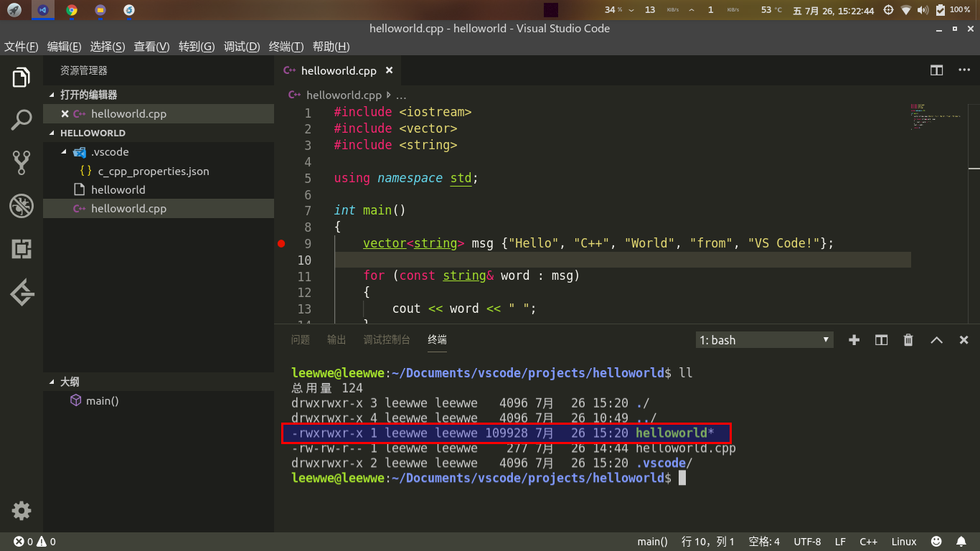Toggle the breakpoint on line 9
Screen dimensions: 980x551
pos(281,243)
